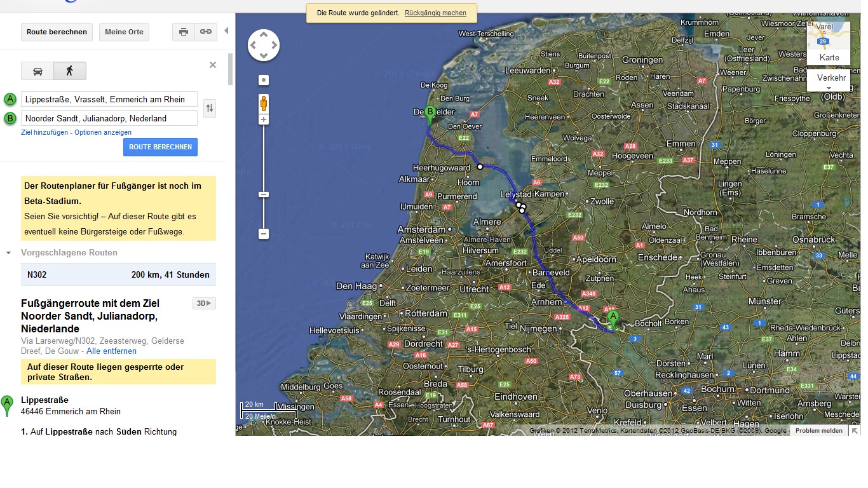Click the Alle entfernen link
This screenshot has height=488, width=868.
pos(111,351)
